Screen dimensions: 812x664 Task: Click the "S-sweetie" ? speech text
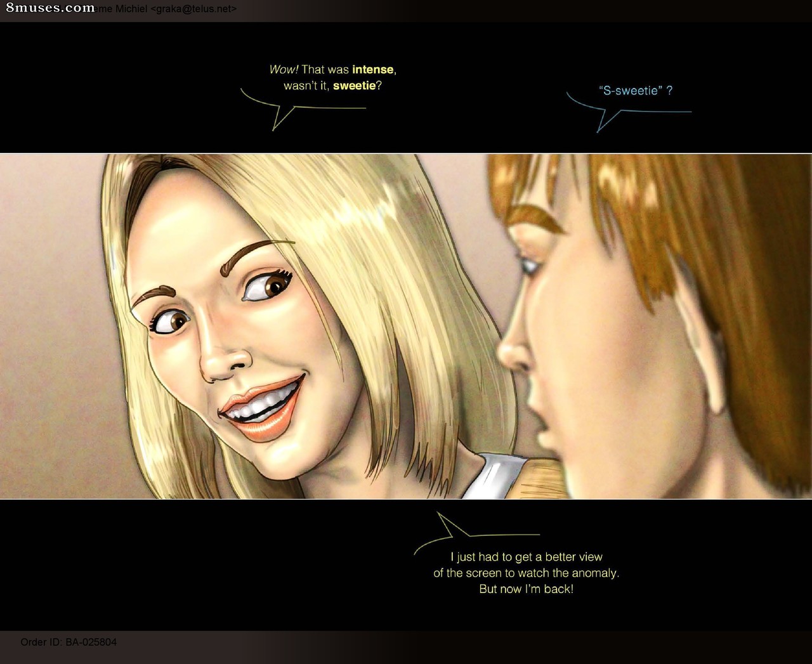(x=635, y=91)
